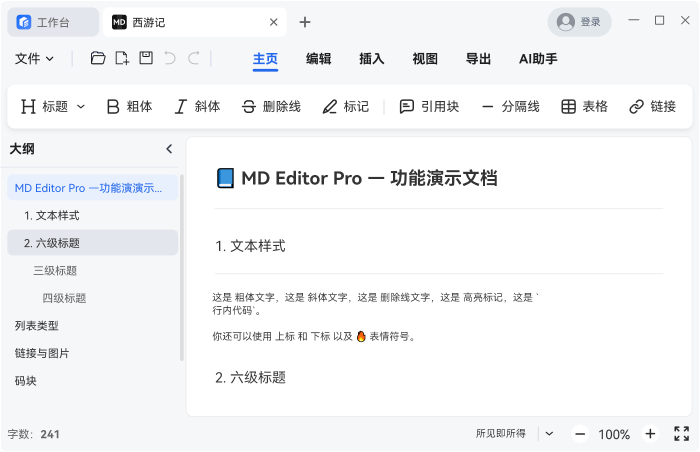The height and width of the screenshot is (452, 700).
Task: Click the 100% zoom level
Action: point(614,434)
